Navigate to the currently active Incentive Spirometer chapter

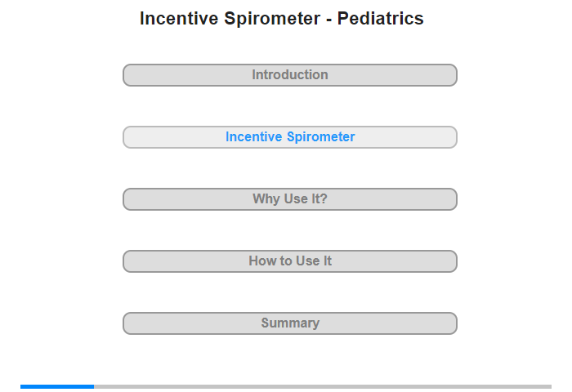pyautogui.click(x=289, y=137)
